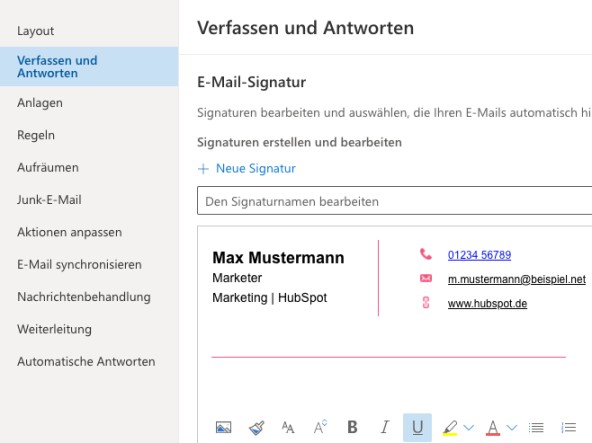Apply the yellow highlight pen

(x=450, y=428)
